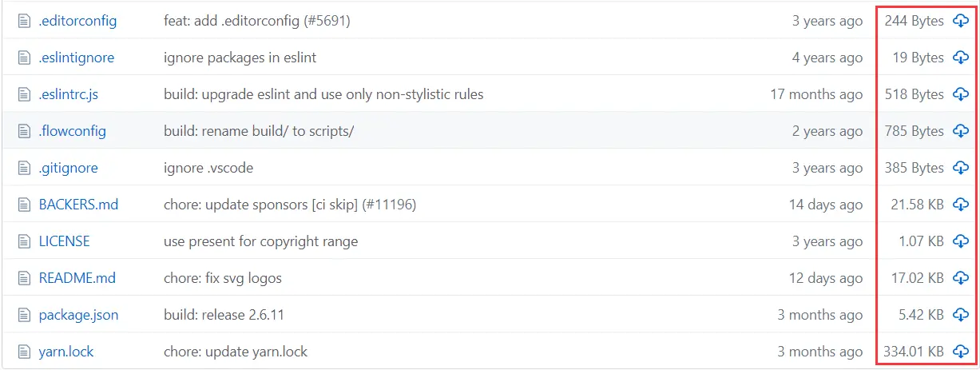The height and width of the screenshot is (370, 980).
Task: Open 'feat: add .editorconfig (#5691)' commit message
Action: (x=256, y=21)
